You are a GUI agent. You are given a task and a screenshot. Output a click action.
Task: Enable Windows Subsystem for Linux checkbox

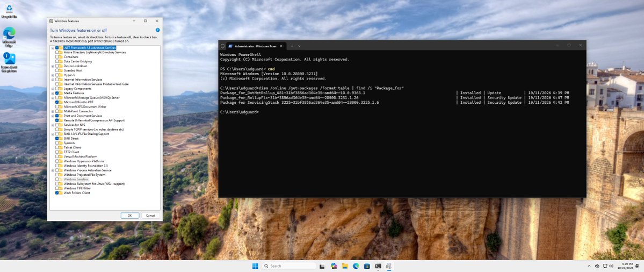[57, 184]
